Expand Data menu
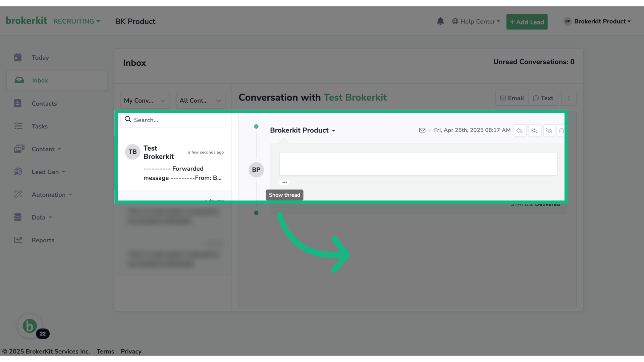The image size is (644, 362). [x=42, y=218]
